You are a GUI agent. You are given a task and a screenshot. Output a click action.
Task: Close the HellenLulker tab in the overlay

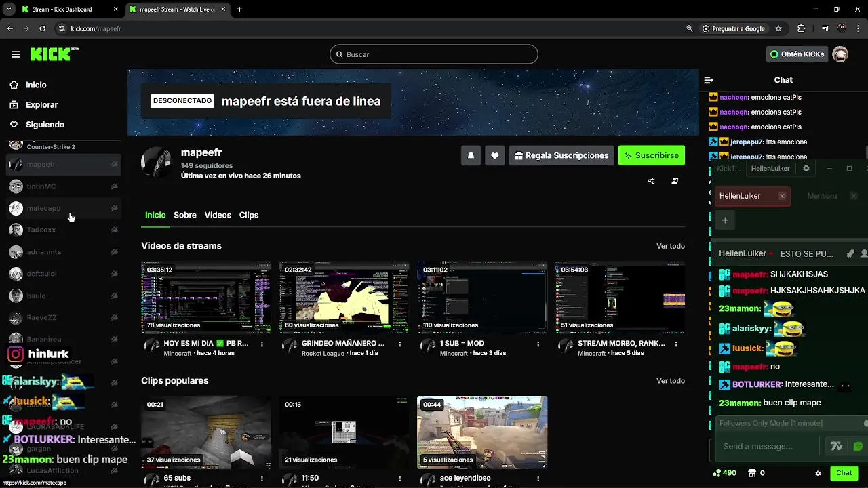click(782, 196)
